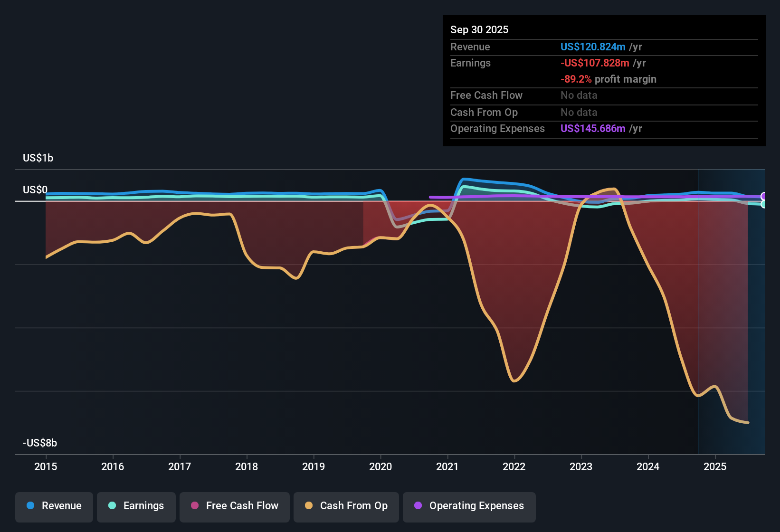Toggle the Earnings series off

[x=136, y=506]
